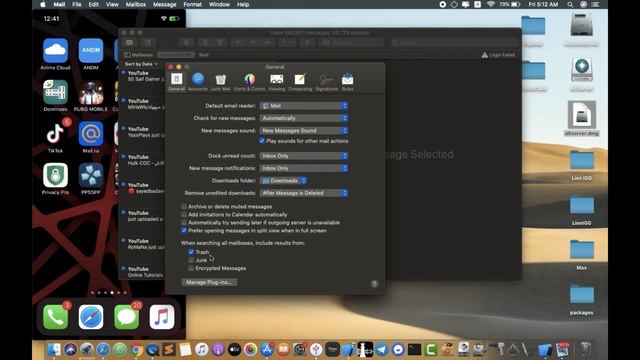640x360 pixels.
Task: Select the packages folder on desktop
Action: pyautogui.click(x=582, y=300)
